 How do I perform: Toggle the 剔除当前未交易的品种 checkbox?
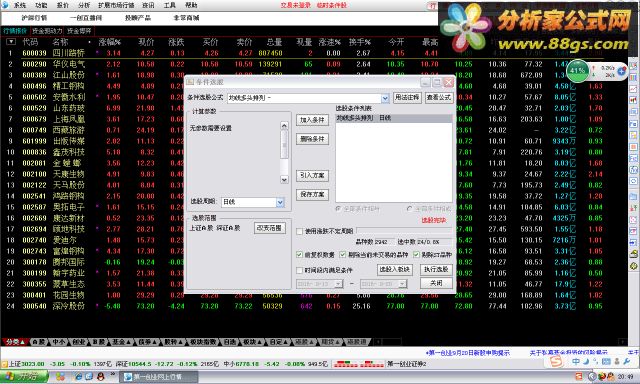(x=343, y=255)
